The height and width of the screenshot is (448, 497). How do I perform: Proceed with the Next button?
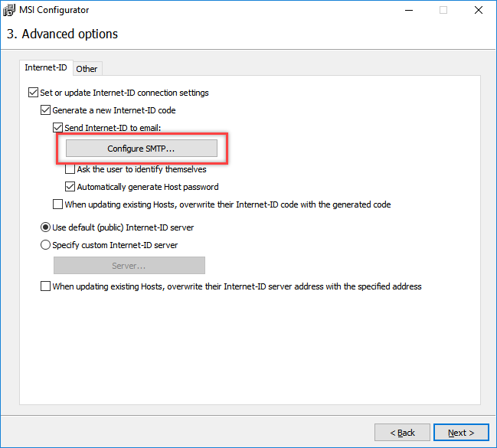(461, 433)
